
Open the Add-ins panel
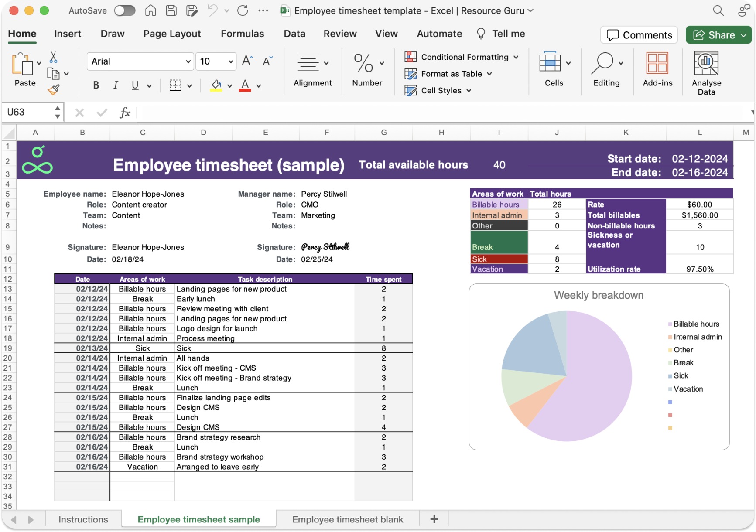[657, 70]
